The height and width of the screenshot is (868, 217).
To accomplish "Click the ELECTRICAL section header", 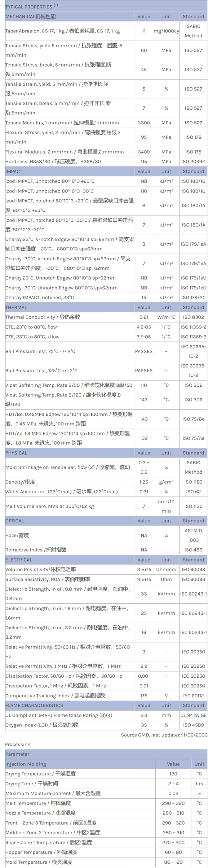I will click(x=19, y=560).
